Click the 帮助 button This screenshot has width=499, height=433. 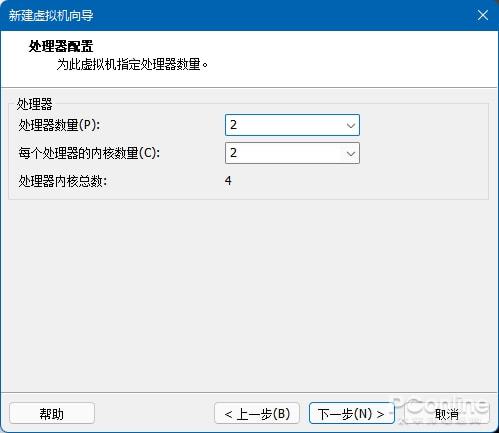(52, 413)
